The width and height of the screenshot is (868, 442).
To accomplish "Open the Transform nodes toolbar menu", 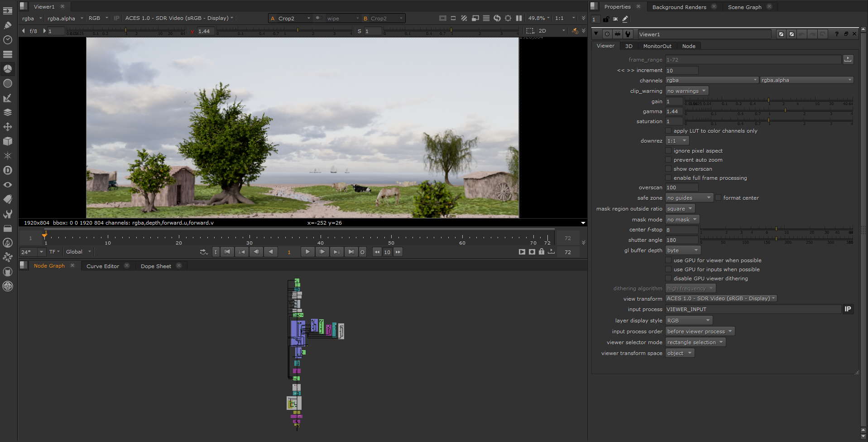I will pos(8,127).
